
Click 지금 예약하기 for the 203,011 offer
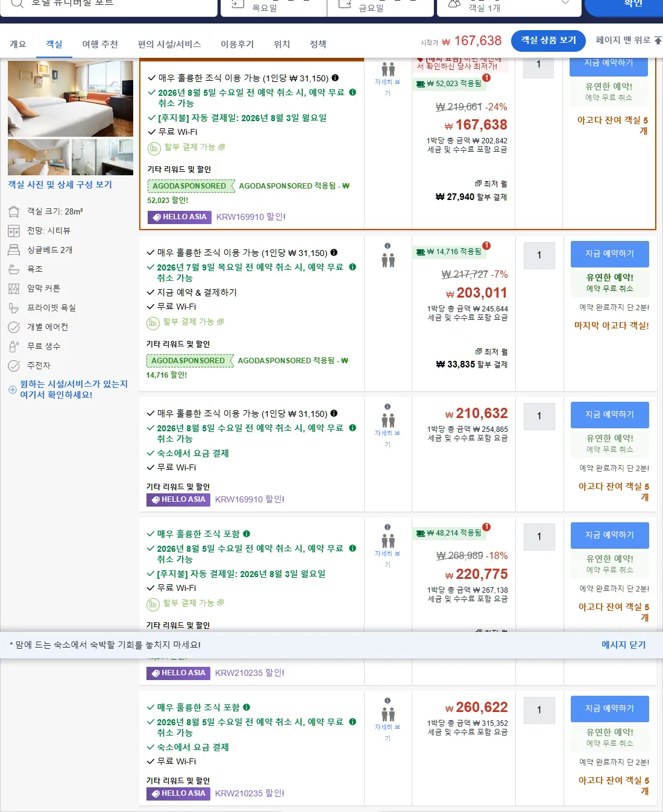(610, 254)
